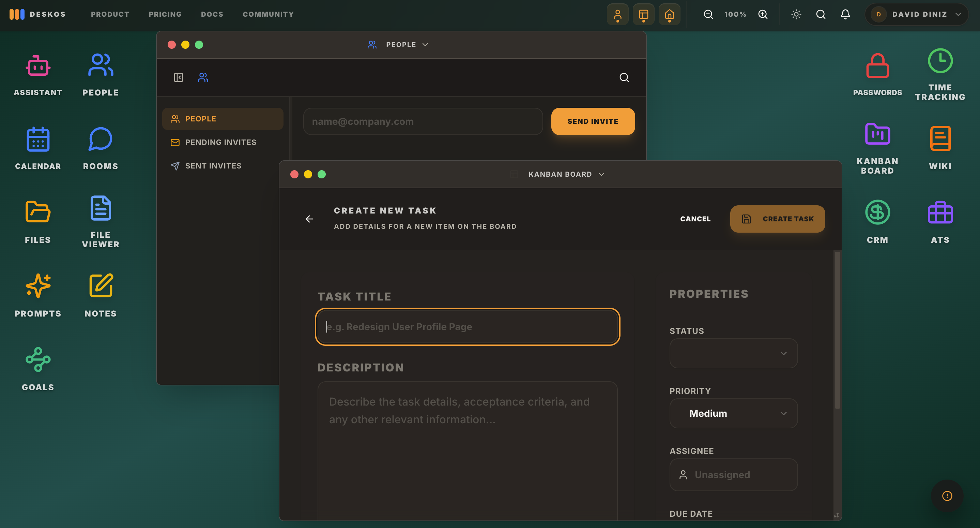Toggle the light/dark theme sun icon
The height and width of the screenshot is (528, 980).
pos(796,14)
